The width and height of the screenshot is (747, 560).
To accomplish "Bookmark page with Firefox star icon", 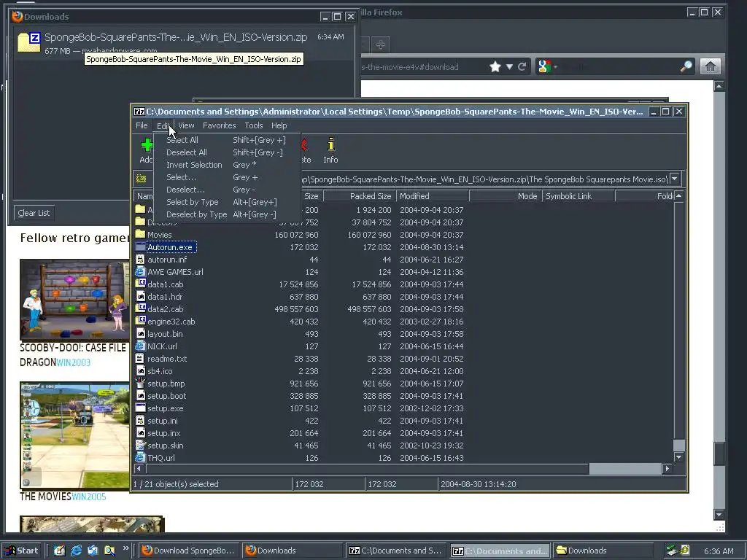I will click(495, 66).
